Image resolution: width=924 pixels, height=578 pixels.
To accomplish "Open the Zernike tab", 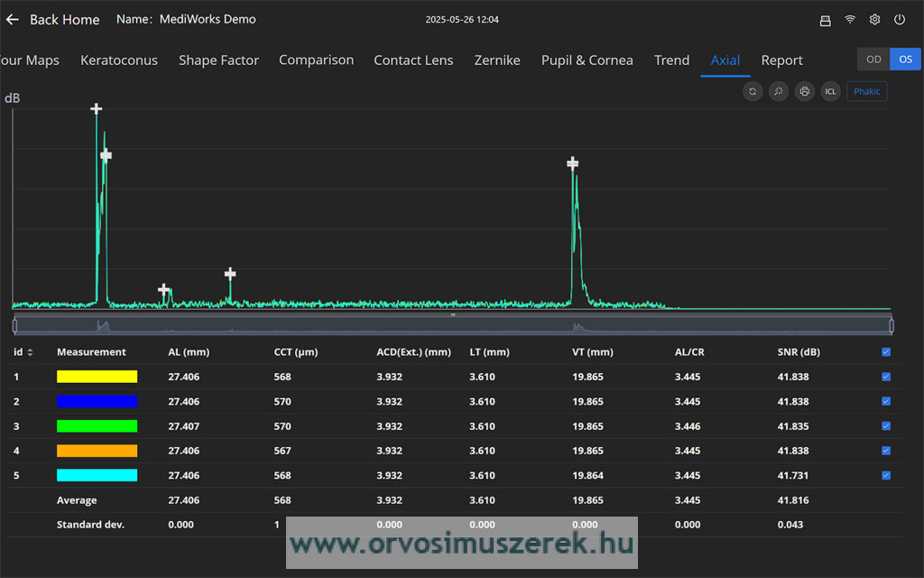I will point(497,61).
